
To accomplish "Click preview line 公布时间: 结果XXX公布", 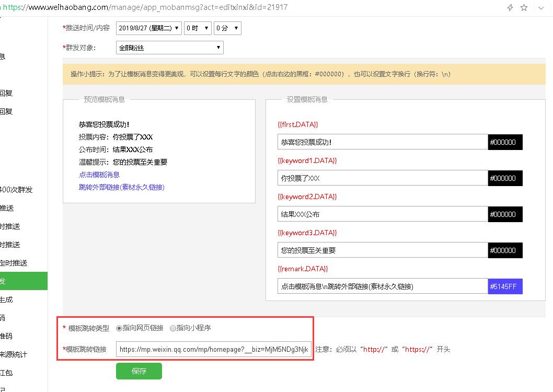I will pyautogui.click(x=116, y=149).
